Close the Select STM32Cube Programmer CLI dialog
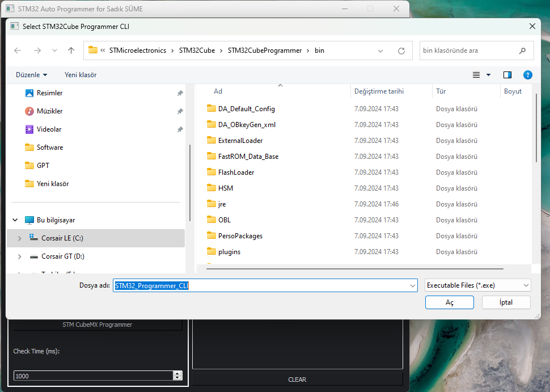Viewport: 550px width, 392px height. (532, 26)
